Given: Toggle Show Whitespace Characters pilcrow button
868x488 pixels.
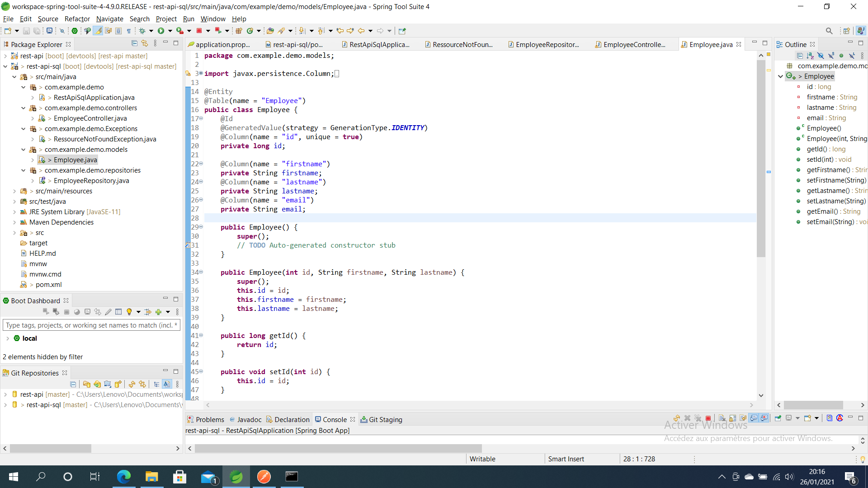Looking at the screenshot, I should [129, 31].
